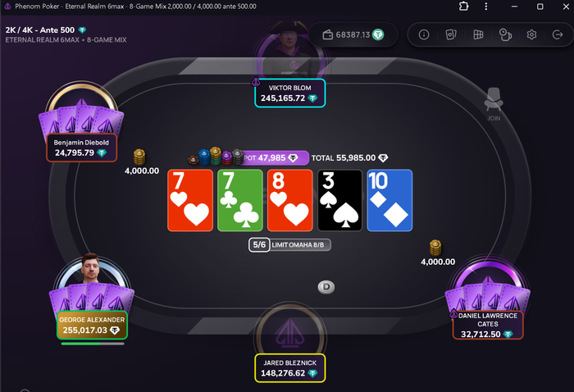Join the empty seat at the table

[x=494, y=104]
